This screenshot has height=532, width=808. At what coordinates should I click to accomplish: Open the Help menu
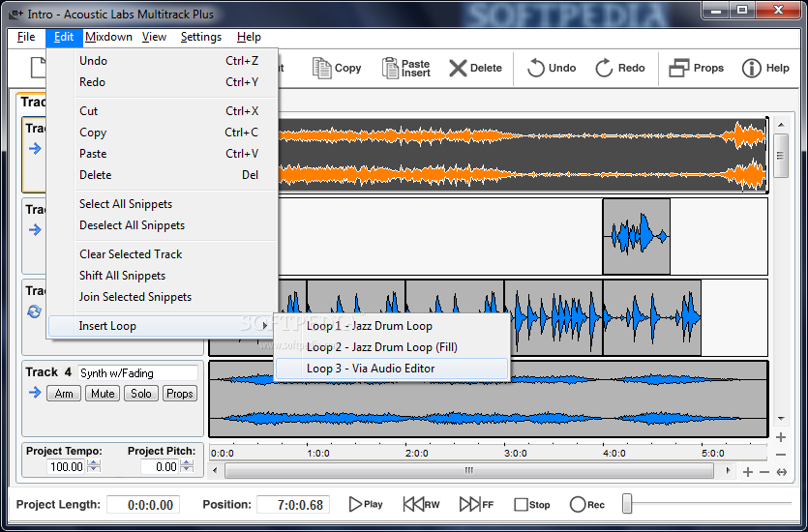(249, 37)
